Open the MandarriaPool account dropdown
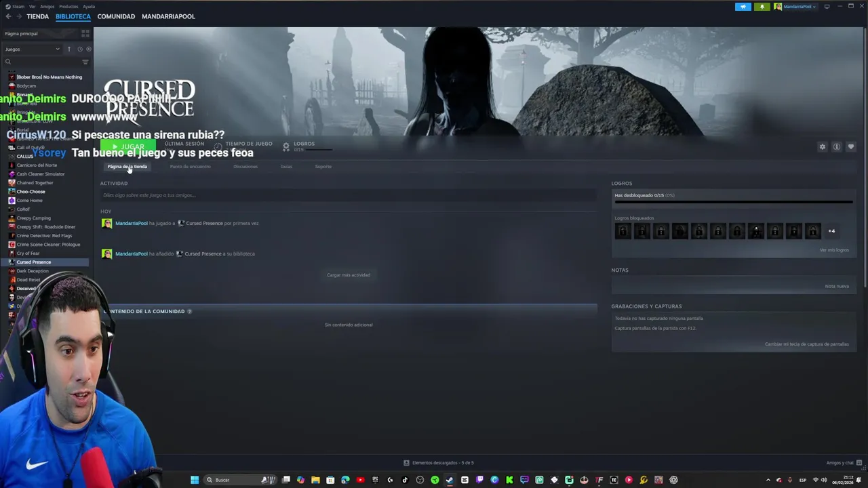This screenshot has width=868, height=488. 795,7
